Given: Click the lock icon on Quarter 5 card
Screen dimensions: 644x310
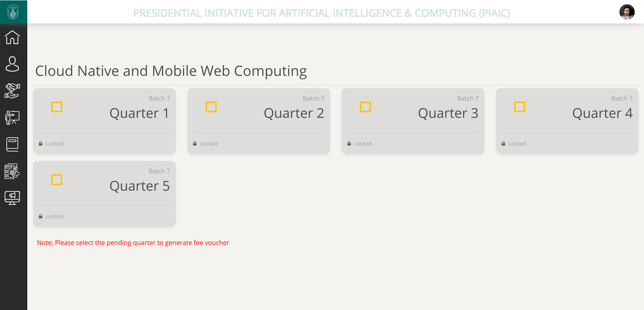Looking at the screenshot, I should pos(41,216).
